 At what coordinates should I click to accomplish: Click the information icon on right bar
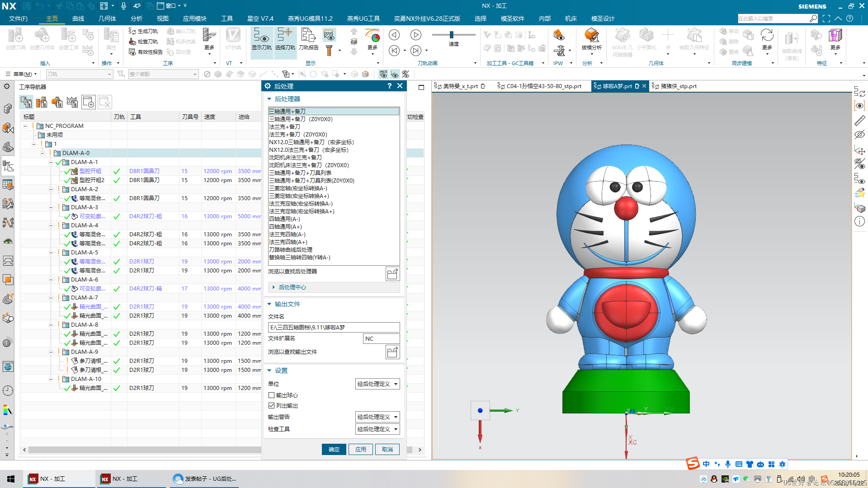pos(859,221)
